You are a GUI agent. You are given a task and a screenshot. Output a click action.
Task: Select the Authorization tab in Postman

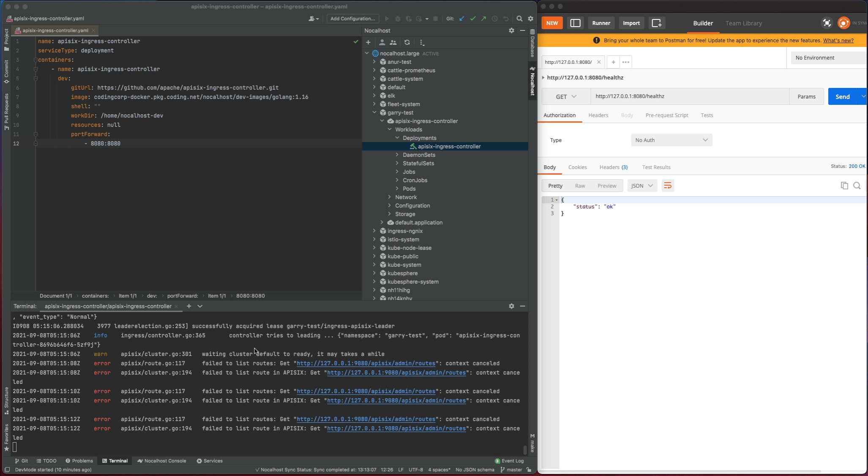(x=560, y=115)
